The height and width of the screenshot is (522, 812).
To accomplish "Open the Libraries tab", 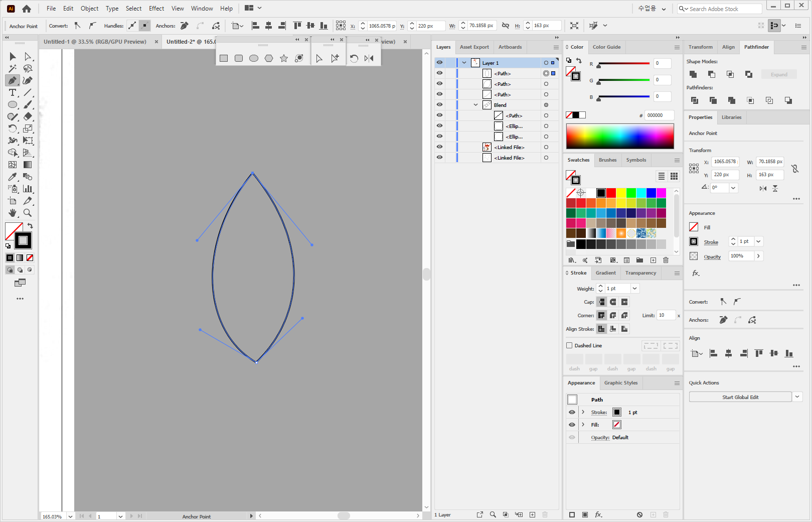I will tap(731, 117).
